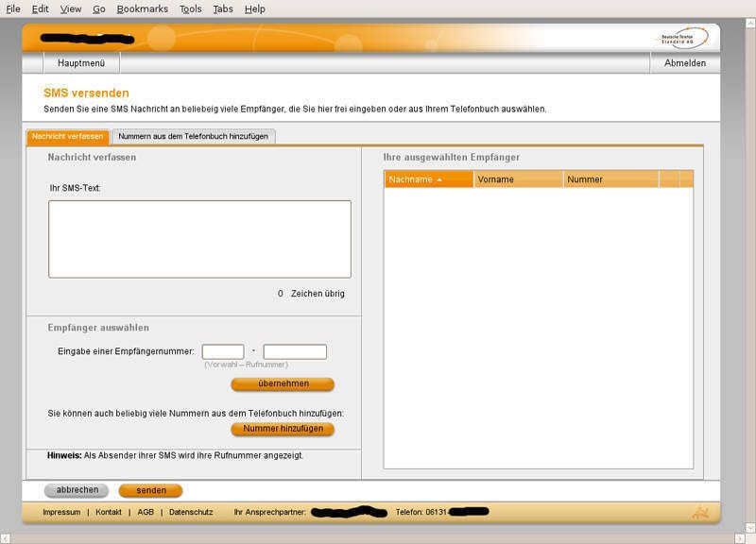
Task: Open the Help menu
Action: click(x=254, y=8)
